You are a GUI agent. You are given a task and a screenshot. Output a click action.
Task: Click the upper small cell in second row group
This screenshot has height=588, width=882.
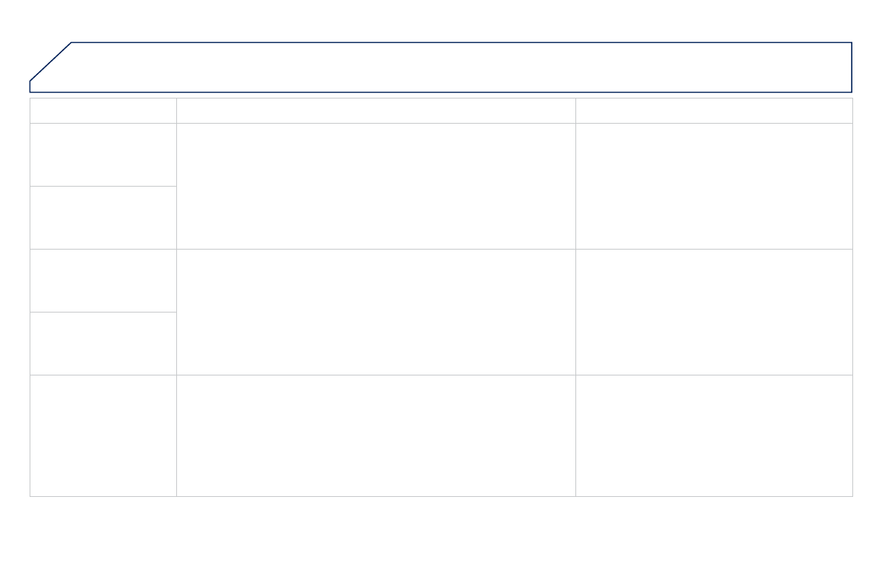click(x=103, y=280)
